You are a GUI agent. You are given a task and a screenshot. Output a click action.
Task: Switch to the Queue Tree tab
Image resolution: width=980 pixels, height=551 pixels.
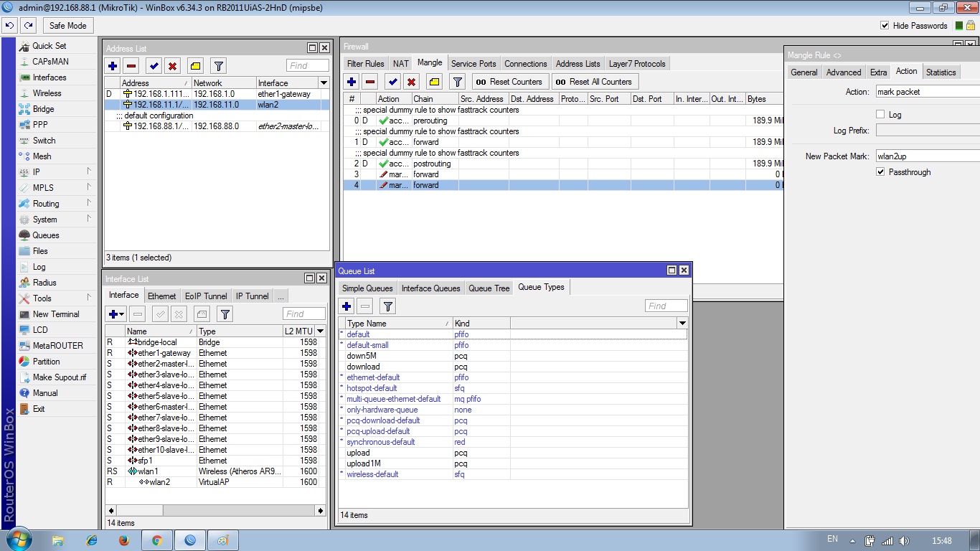point(489,288)
